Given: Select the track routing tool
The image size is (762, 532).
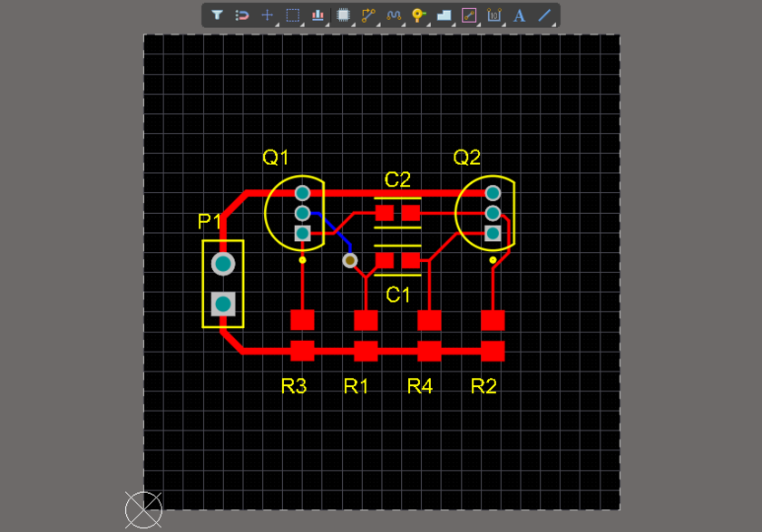Looking at the screenshot, I should [x=368, y=15].
